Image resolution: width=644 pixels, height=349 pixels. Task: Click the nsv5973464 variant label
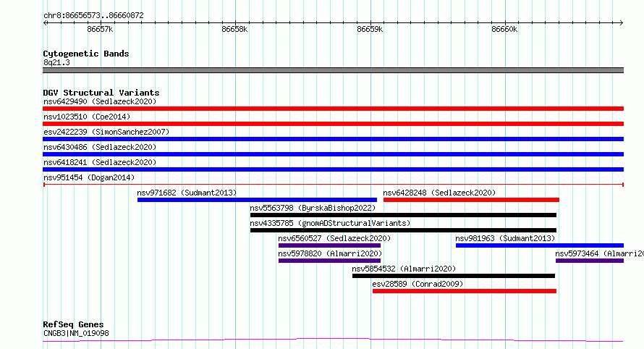pos(599,253)
